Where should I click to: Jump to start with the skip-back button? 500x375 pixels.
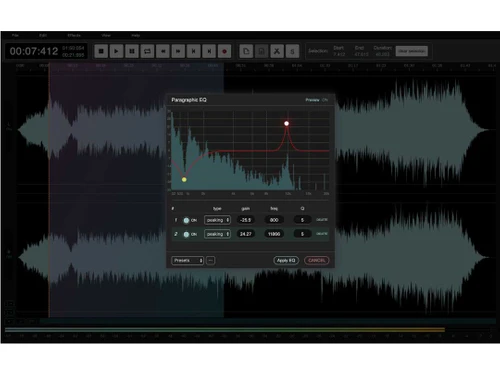[194, 51]
